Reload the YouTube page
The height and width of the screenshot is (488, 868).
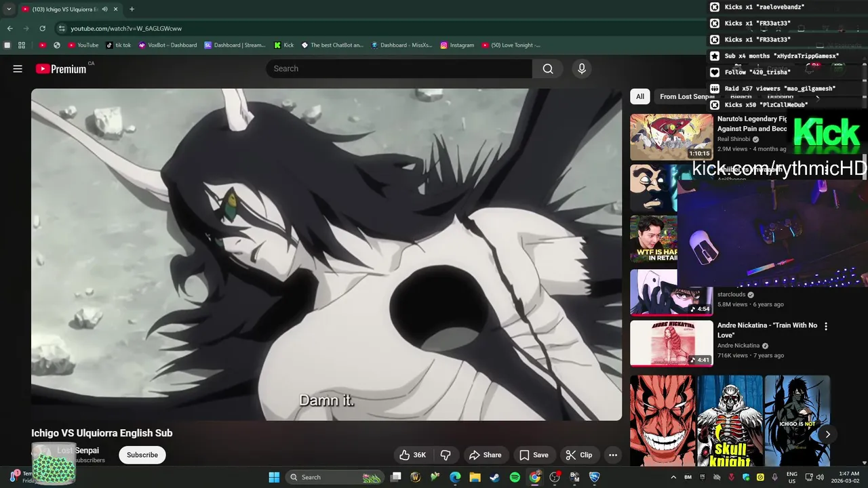click(42, 28)
